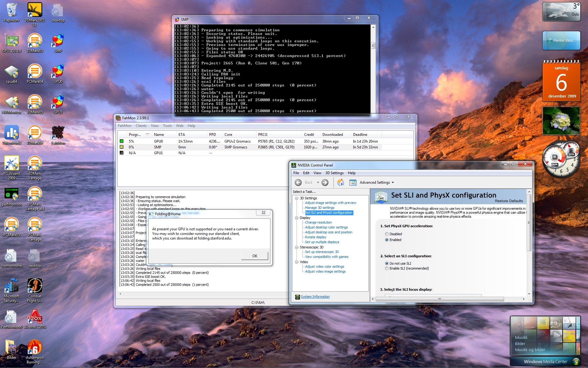Open the Alcohol 120% desktop shortcut
The image size is (588, 368).
pyautogui.click(x=35, y=319)
